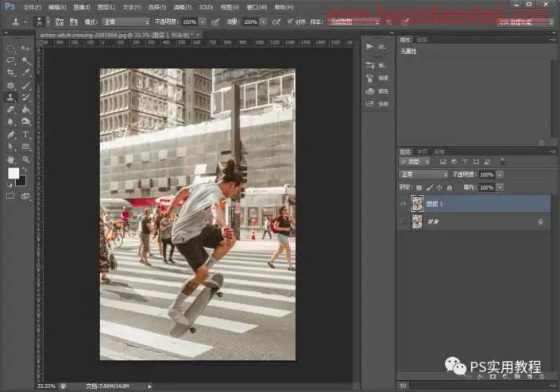Toggle pressure for opacity button
Image resolution: width=560 pixels, height=392 pixels.
(x=215, y=22)
